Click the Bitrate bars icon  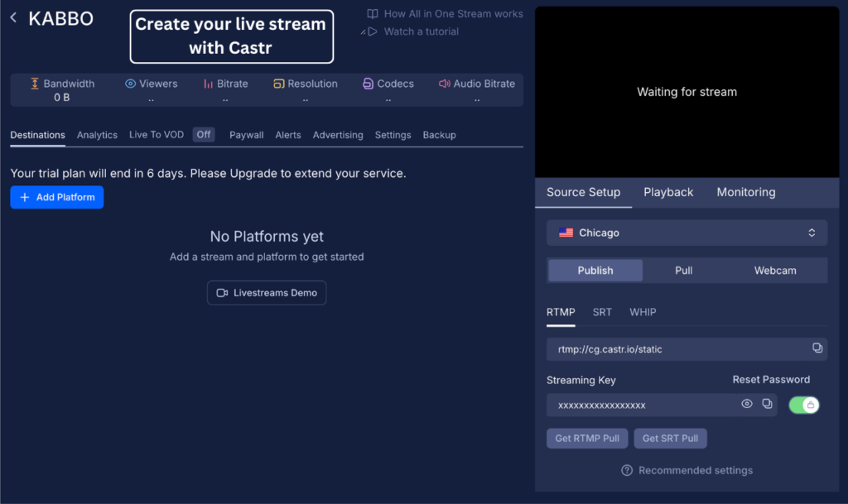tap(208, 84)
